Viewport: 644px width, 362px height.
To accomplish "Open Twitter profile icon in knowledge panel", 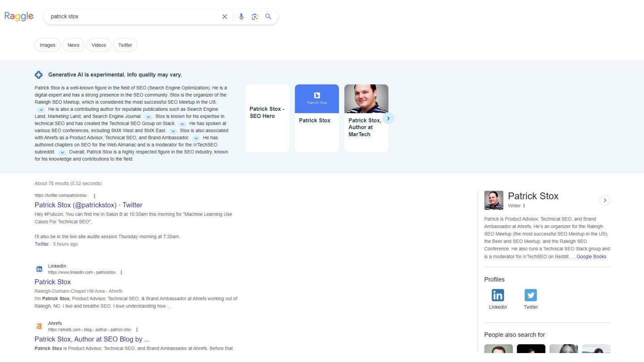I will coord(531,295).
